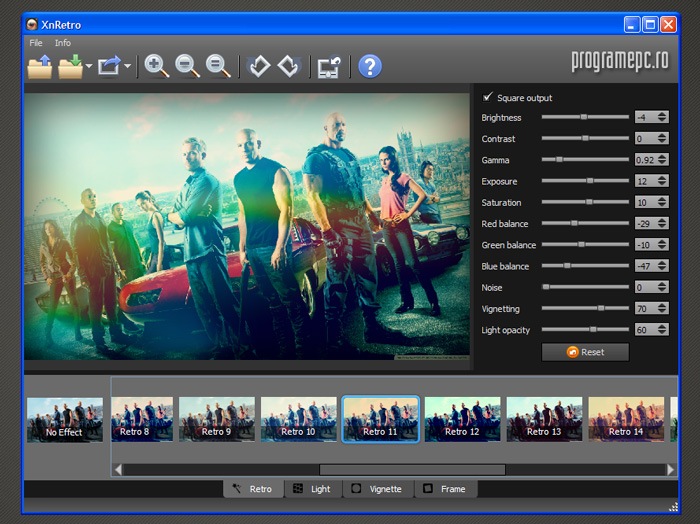Apply the Retro 13 effect
Image resolution: width=700 pixels, height=524 pixels.
tap(544, 420)
